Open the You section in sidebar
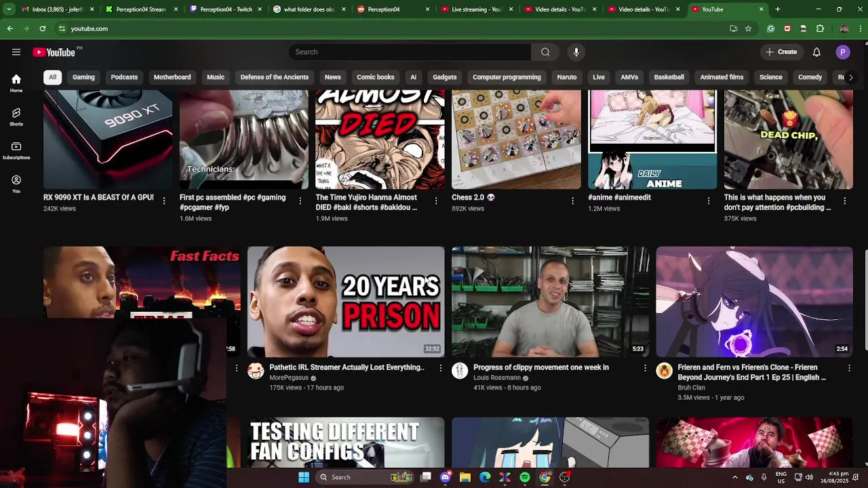868x488 pixels. point(16,184)
